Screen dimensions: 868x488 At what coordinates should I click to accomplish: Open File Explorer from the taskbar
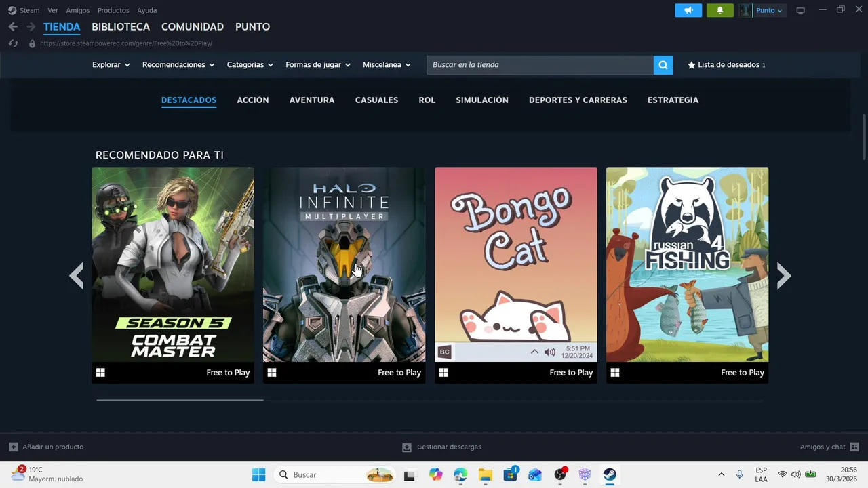point(485,474)
